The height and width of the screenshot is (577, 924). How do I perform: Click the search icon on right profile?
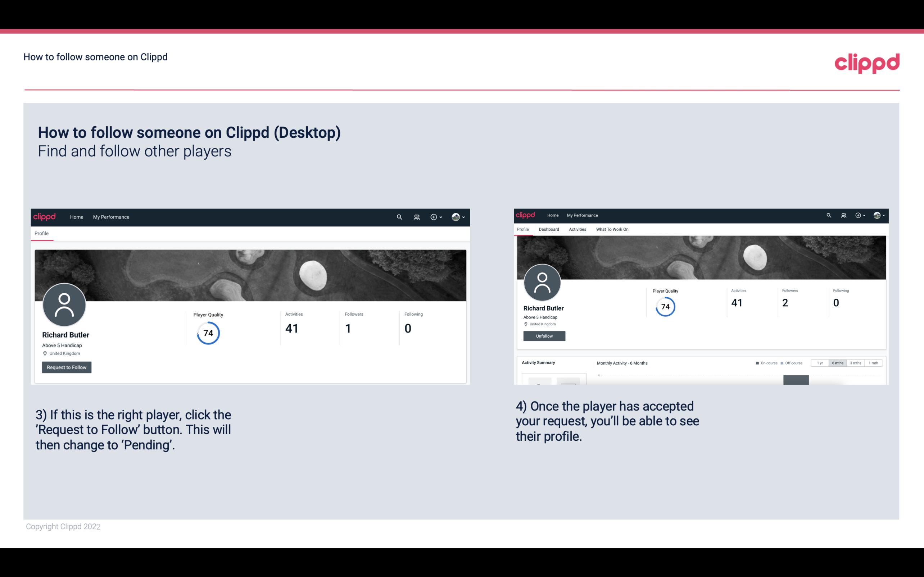coord(829,215)
